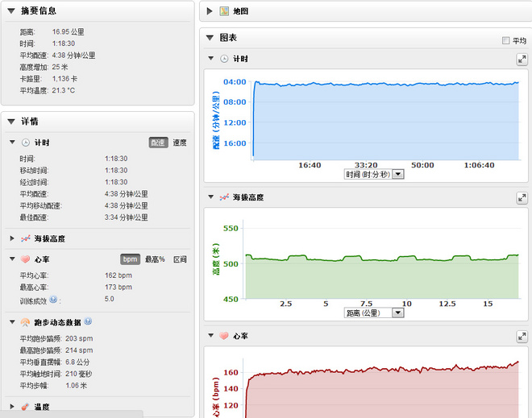The image size is (532, 418).
Task: Maximize the 海拔高度 elevation chart
Action: coord(522,198)
